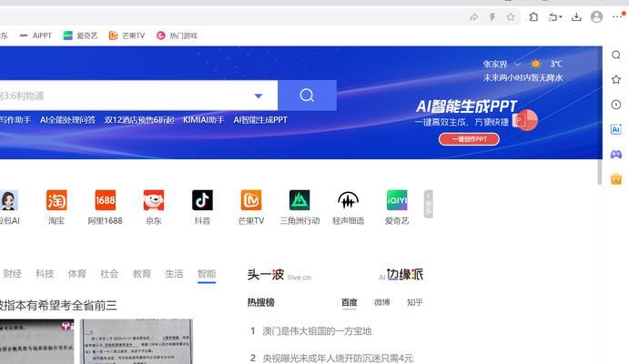Switch to 智能 news tab

[207, 274]
